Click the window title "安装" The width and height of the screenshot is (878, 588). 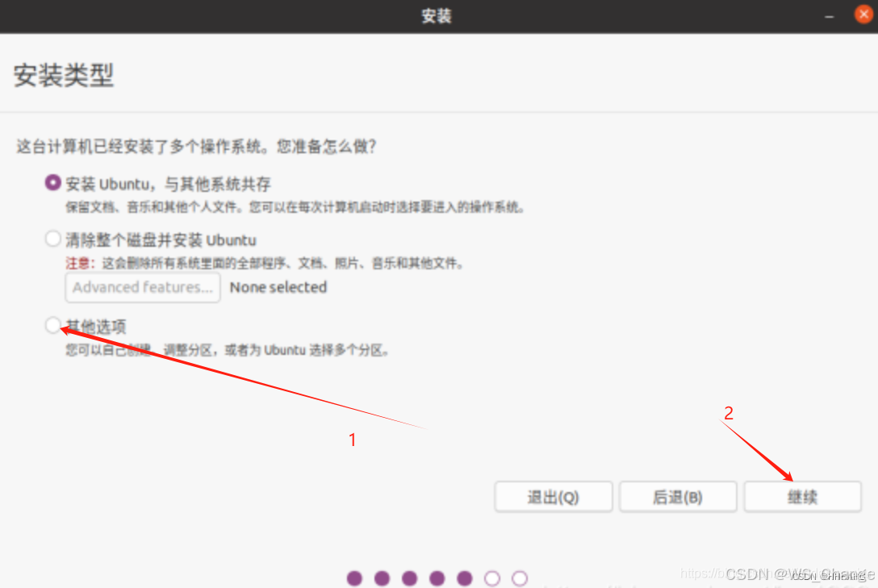click(437, 16)
